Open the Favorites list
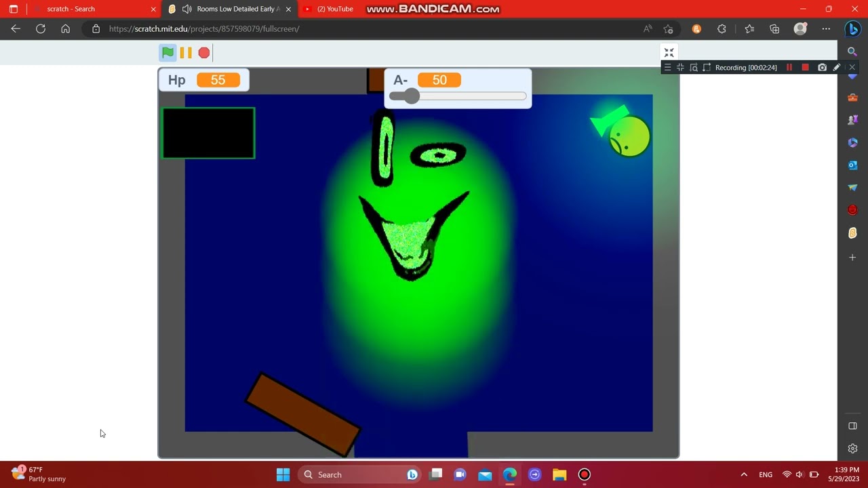Image resolution: width=868 pixels, height=488 pixels. pyautogui.click(x=749, y=28)
